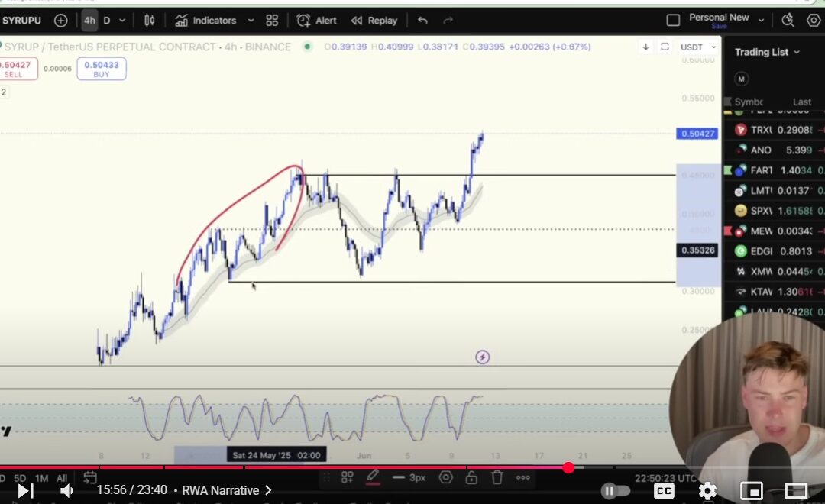825x504 pixels.
Task: Select the All range tab
Action: (x=62, y=478)
